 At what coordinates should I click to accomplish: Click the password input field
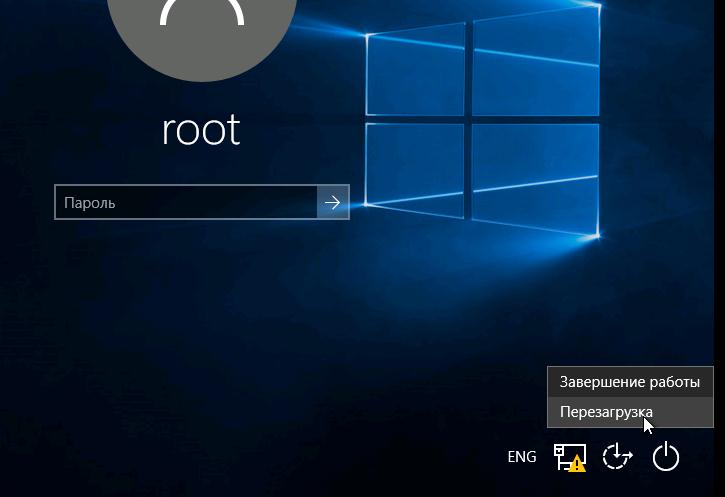186,202
